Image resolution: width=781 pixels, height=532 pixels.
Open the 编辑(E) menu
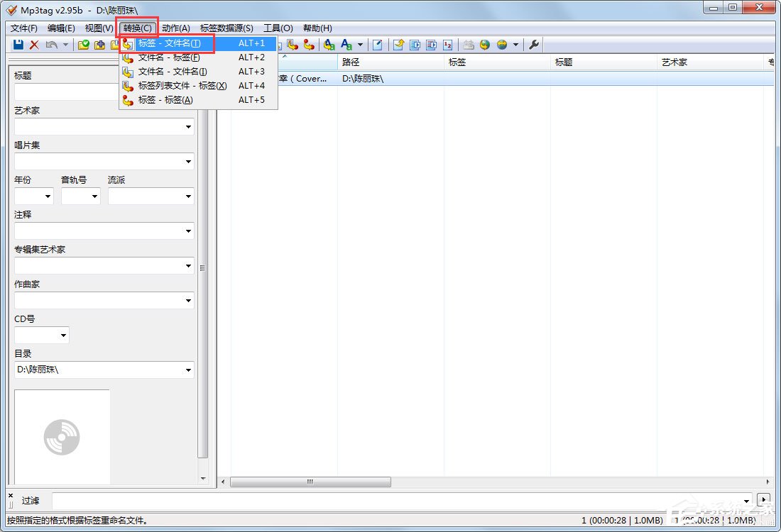(61, 28)
